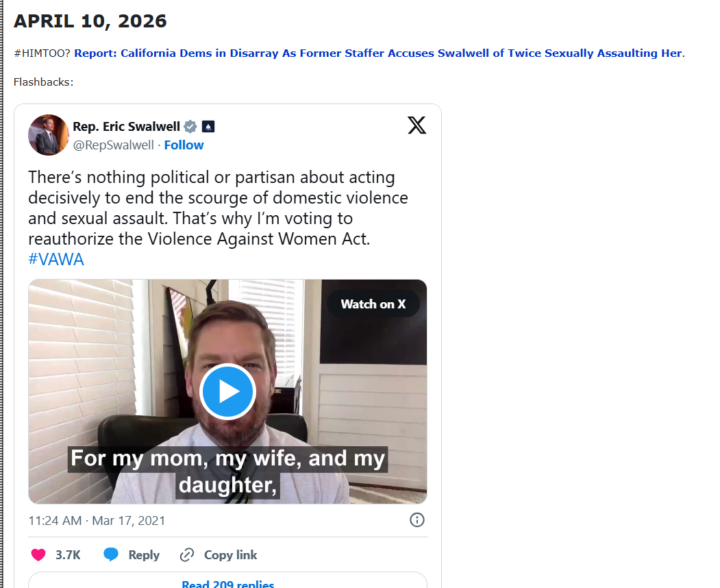Click the #VAWA hashtag
This screenshot has width=720, height=588.
pos(56,260)
